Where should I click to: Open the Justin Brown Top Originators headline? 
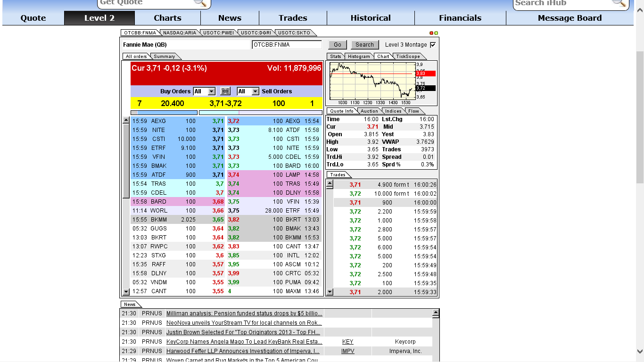pos(243,332)
